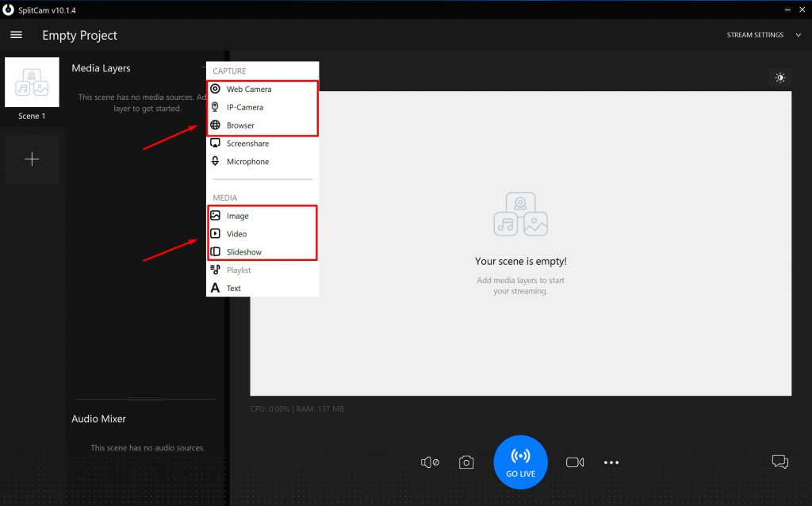Open STREAM SETTINGS
812x506 pixels.
coord(755,35)
